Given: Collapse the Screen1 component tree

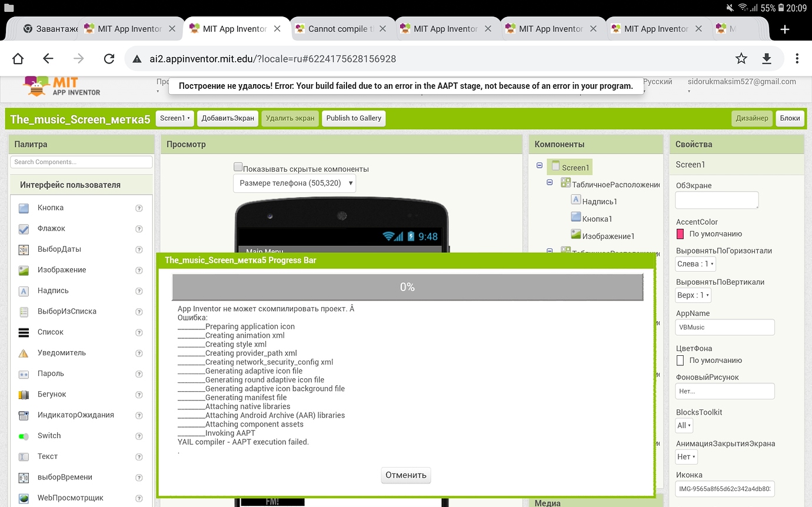Looking at the screenshot, I should [540, 166].
